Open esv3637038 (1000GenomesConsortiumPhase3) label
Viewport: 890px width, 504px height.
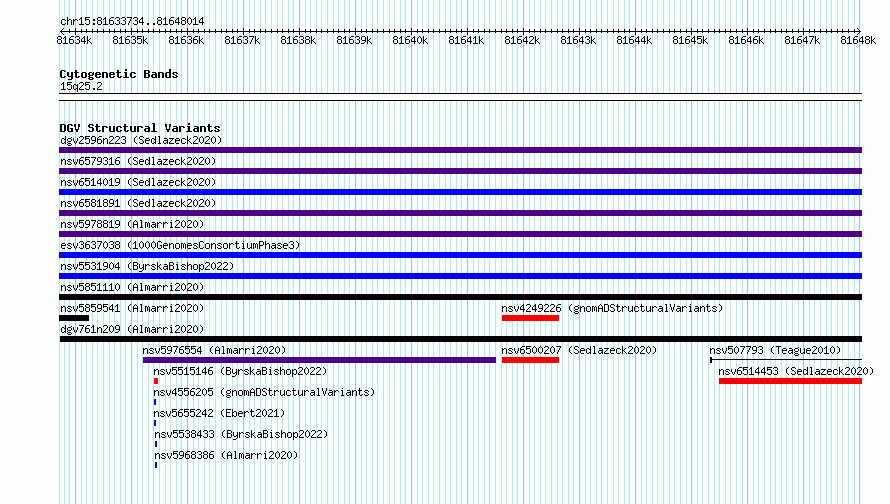(180, 245)
